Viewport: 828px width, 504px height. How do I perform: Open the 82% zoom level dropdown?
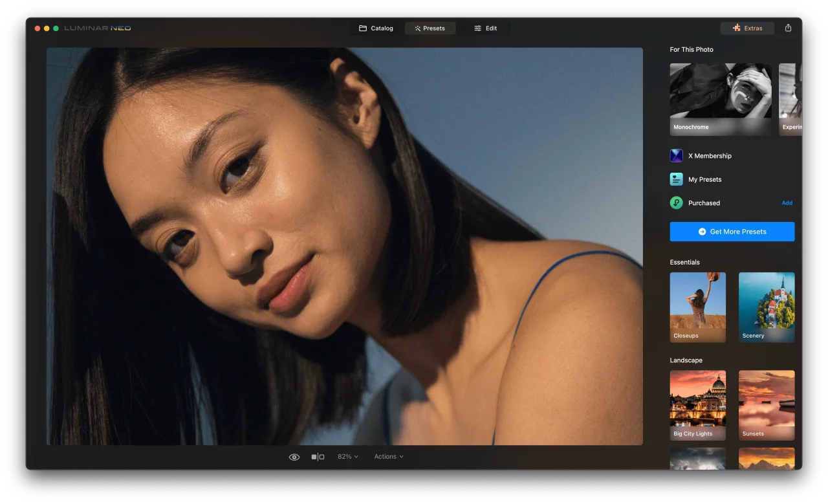[347, 457]
